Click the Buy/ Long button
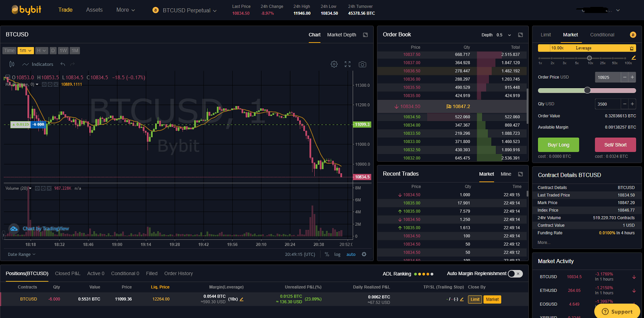This screenshot has height=318, width=644. [x=558, y=145]
